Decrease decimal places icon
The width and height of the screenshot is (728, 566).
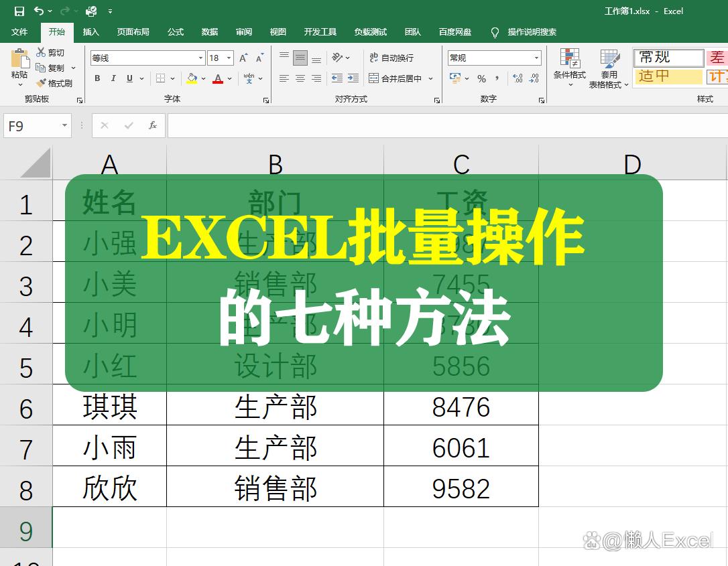click(x=534, y=78)
